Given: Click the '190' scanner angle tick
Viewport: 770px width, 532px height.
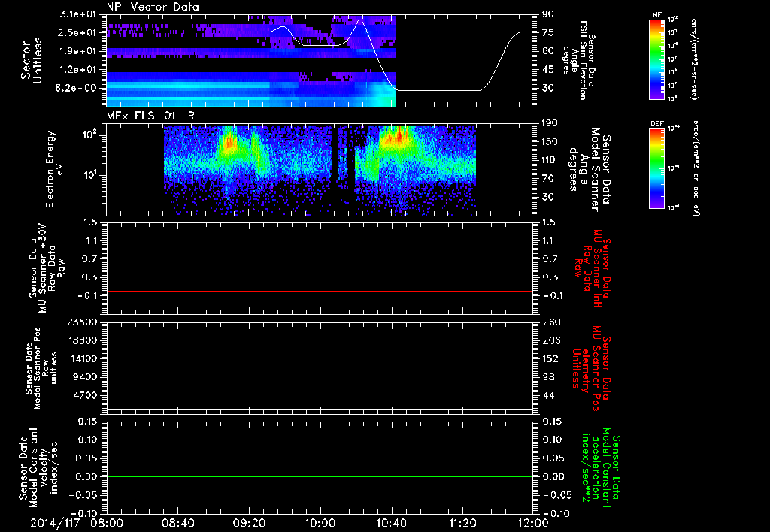Looking at the screenshot, I should pyautogui.click(x=550, y=123).
